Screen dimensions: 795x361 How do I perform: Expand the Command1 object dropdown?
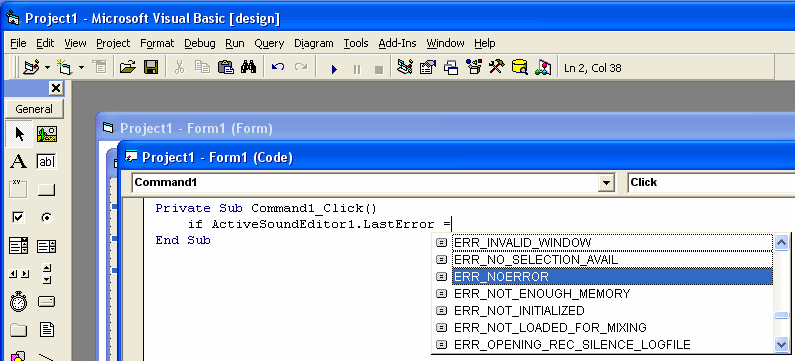point(606,183)
